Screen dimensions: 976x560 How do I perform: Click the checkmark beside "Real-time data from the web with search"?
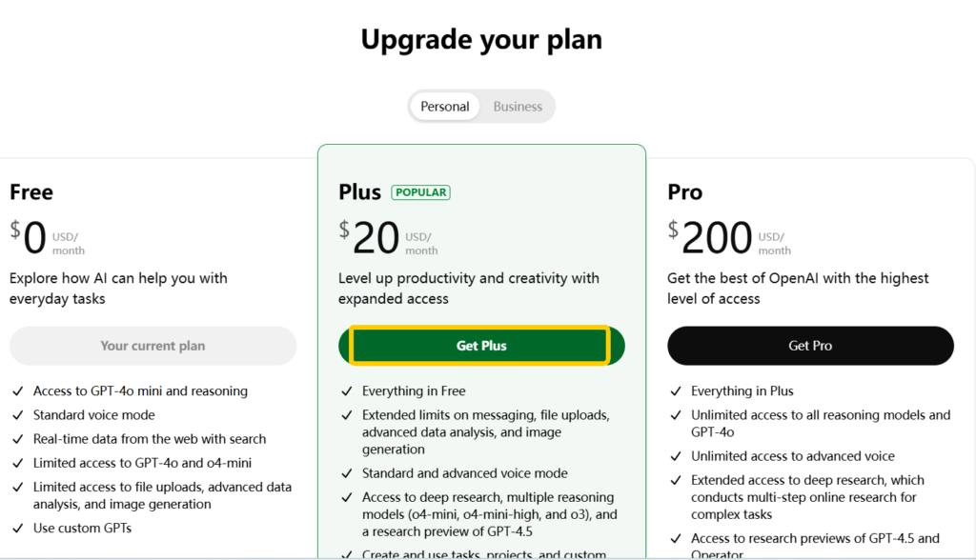[17, 438]
